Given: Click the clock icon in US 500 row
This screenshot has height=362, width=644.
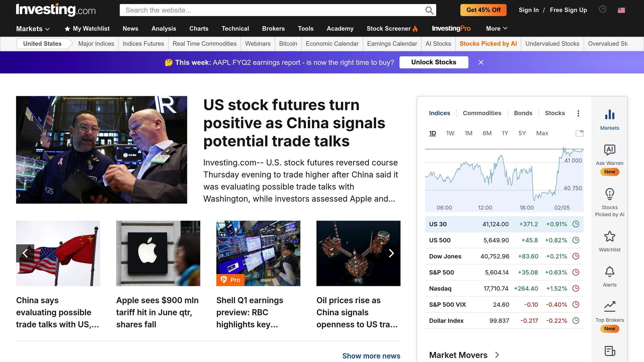Looking at the screenshot, I should [576, 240].
